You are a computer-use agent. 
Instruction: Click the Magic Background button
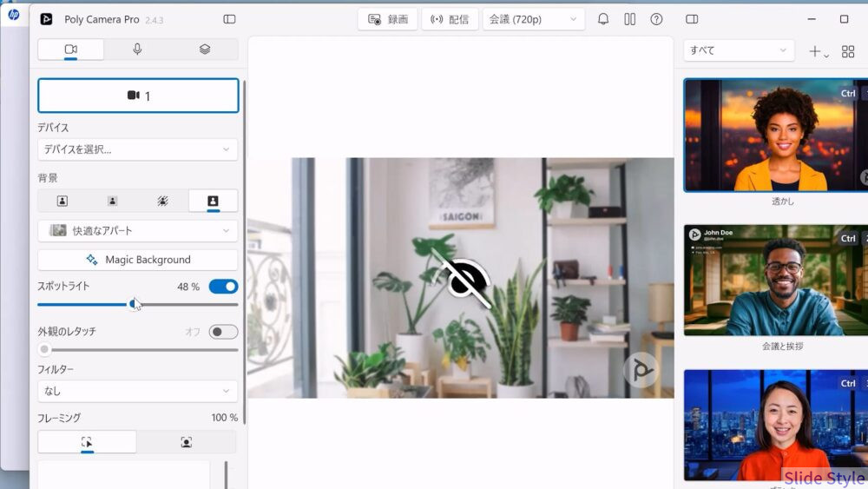click(x=138, y=260)
